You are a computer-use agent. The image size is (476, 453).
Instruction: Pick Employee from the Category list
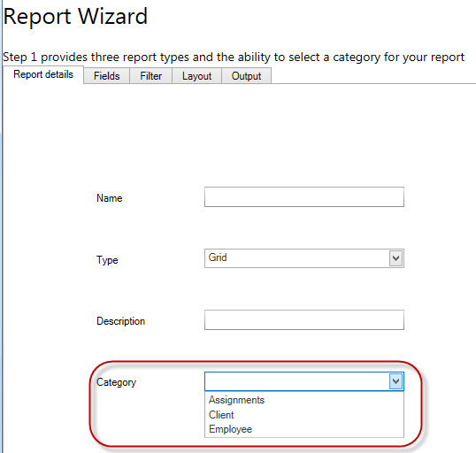tap(304, 429)
